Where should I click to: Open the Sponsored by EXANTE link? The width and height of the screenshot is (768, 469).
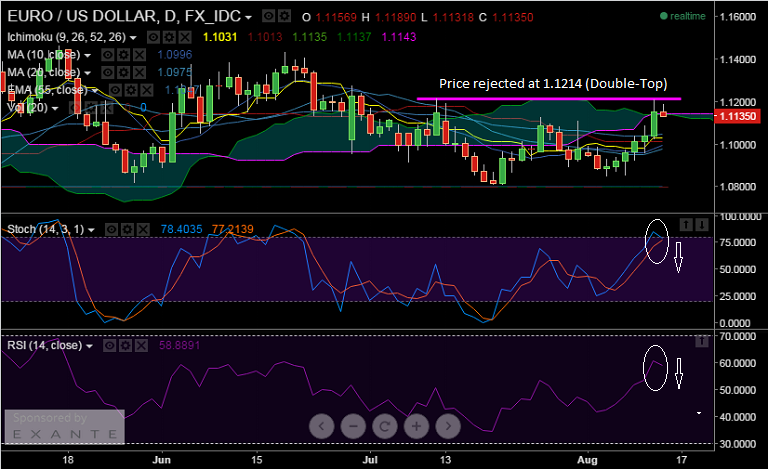[65, 426]
